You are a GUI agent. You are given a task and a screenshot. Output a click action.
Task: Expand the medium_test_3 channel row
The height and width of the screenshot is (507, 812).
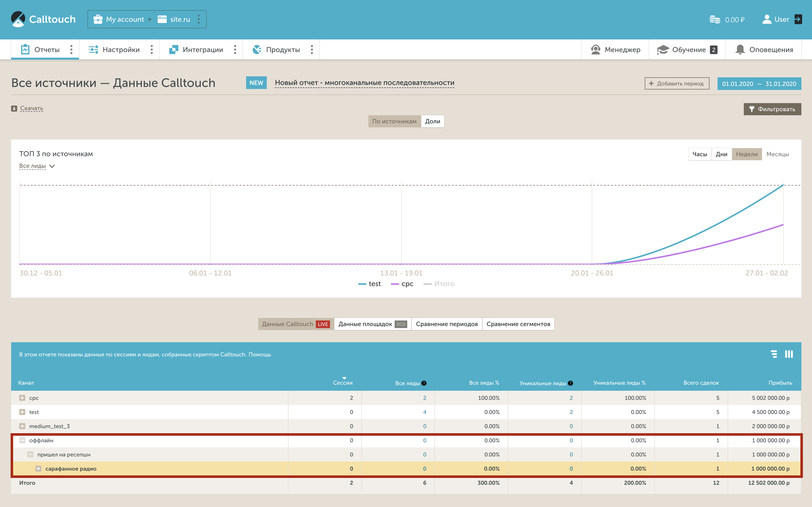[x=22, y=426]
